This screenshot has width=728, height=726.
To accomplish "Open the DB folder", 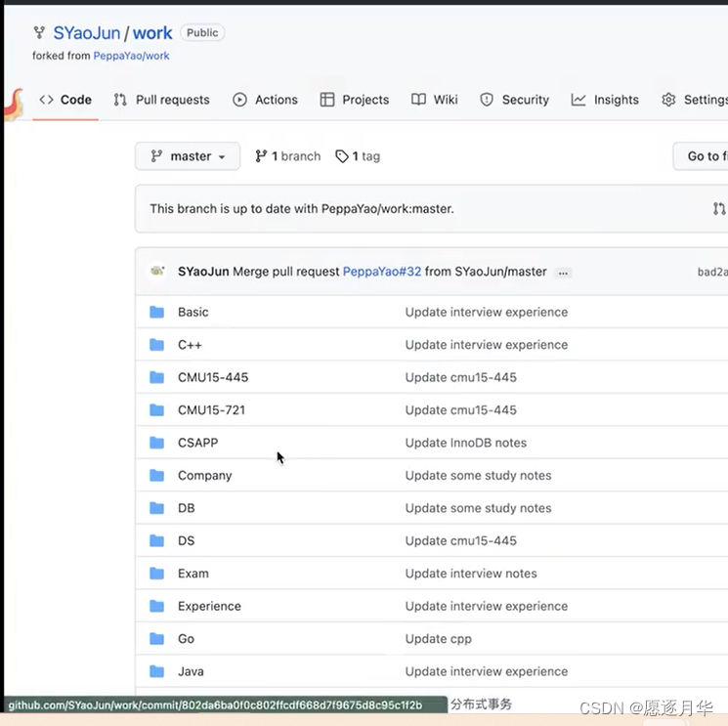I will [x=187, y=508].
